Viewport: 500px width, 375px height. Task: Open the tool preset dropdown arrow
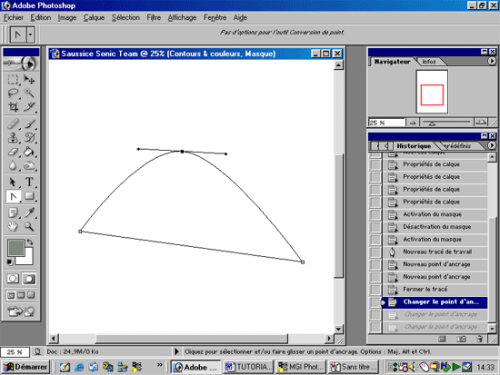[30, 34]
